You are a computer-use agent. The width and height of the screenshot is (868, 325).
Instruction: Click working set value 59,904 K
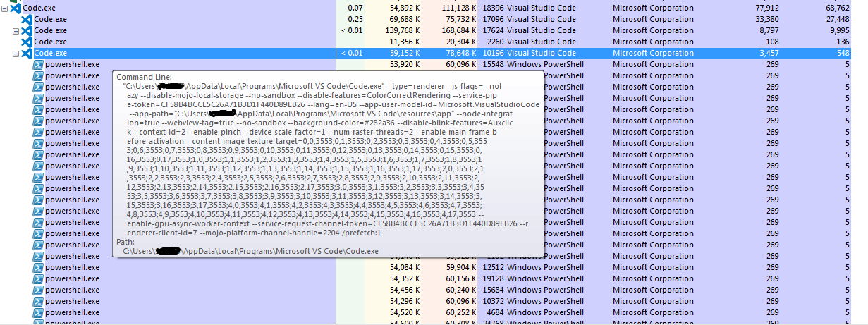pyautogui.click(x=460, y=267)
